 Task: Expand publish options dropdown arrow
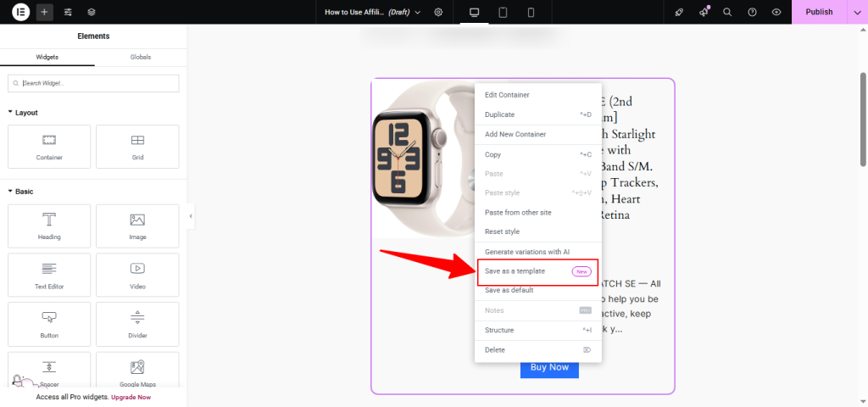click(x=856, y=12)
